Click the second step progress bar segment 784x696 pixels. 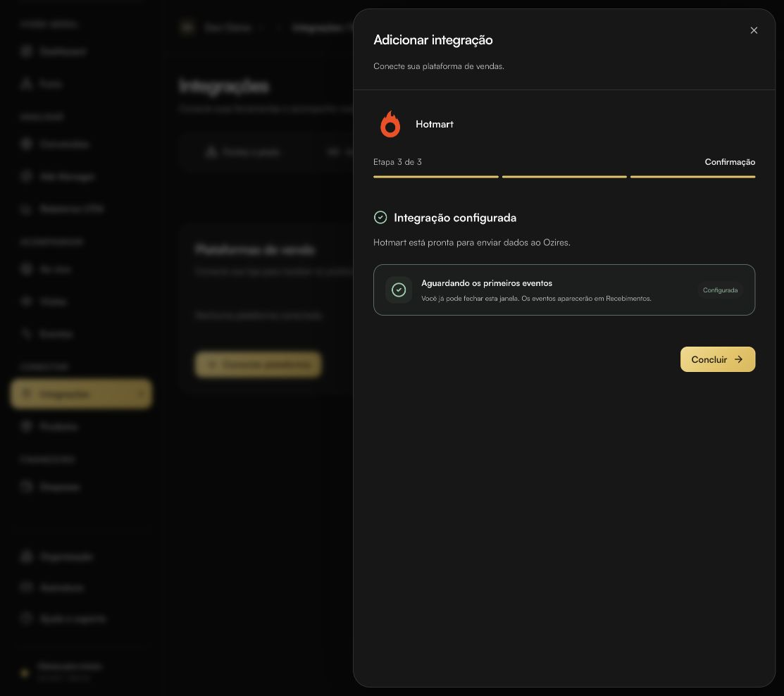point(564,177)
